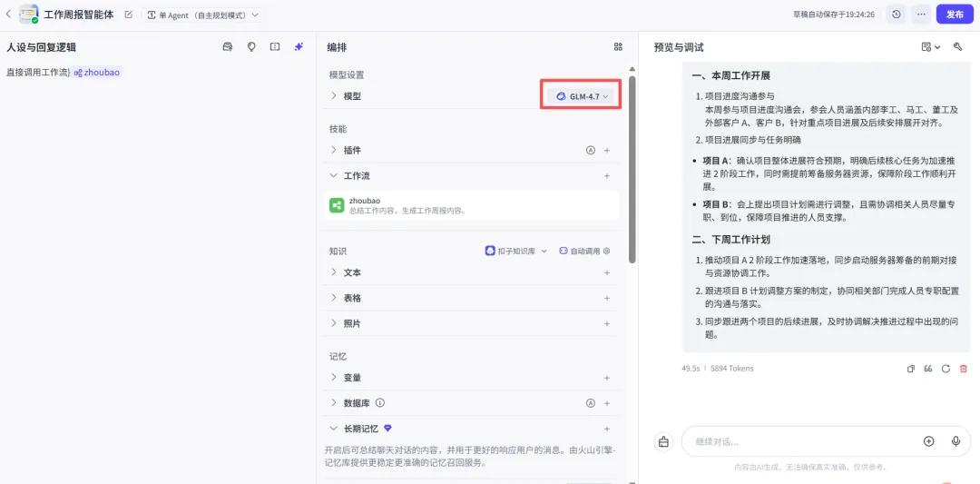The height and width of the screenshot is (484, 980).
Task: Open the more options ellipsis menu
Action: pyautogui.click(x=921, y=15)
